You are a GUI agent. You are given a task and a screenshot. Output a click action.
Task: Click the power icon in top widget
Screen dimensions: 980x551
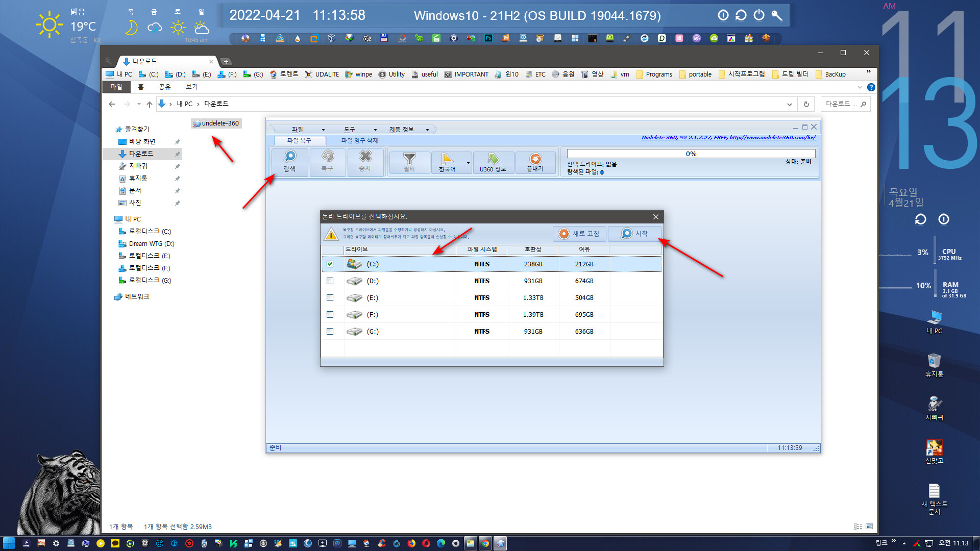[x=759, y=15]
